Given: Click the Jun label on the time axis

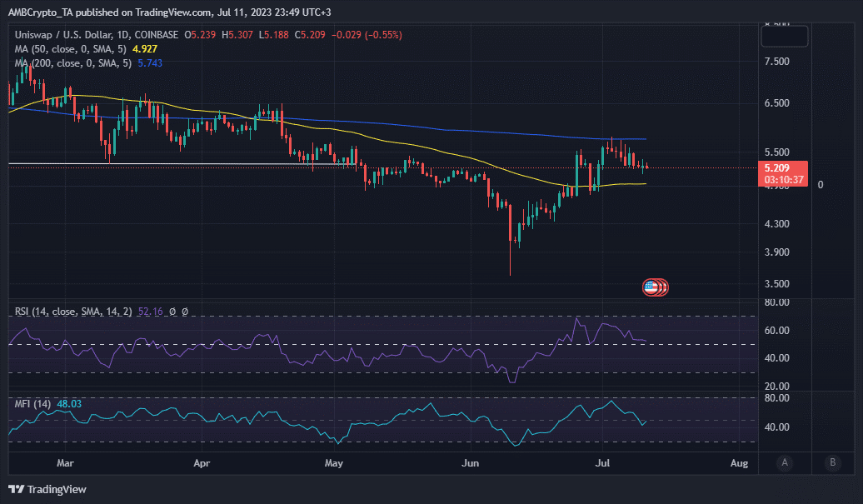Looking at the screenshot, I should pos(470,463).
